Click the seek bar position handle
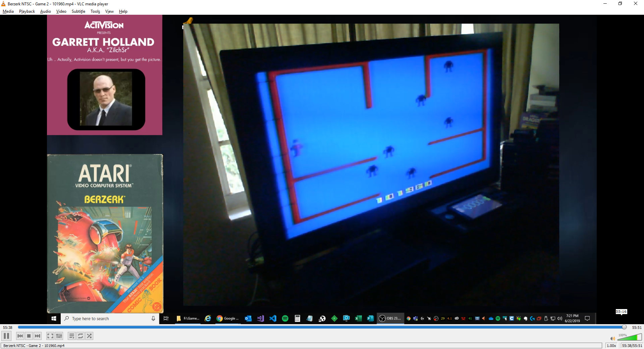The image size is (644, 349). [624, 327]
